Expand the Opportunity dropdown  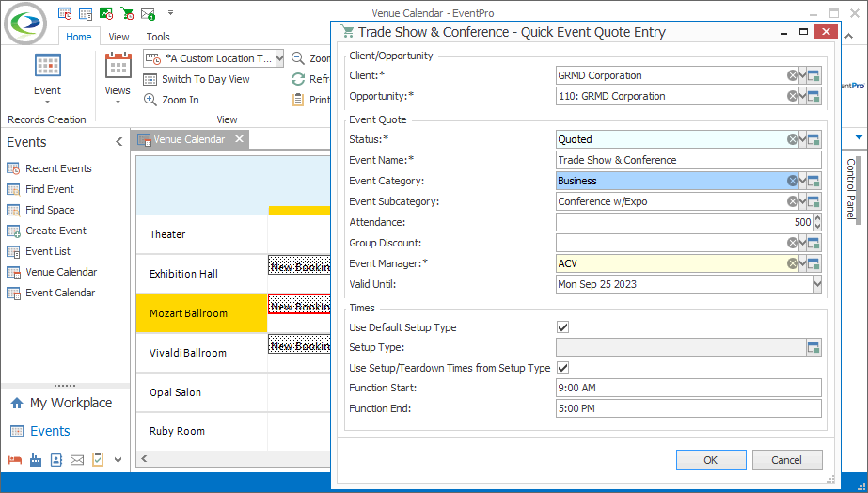point(803,96)
